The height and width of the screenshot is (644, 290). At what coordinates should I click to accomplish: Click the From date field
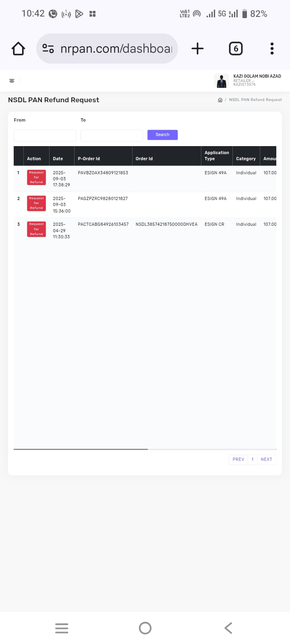click(45, 135)
